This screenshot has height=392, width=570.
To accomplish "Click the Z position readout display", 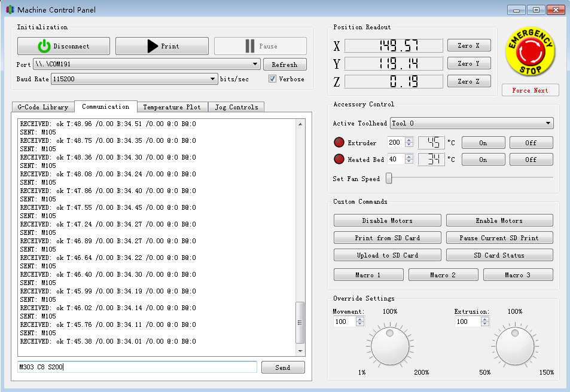I will (394, 81).
